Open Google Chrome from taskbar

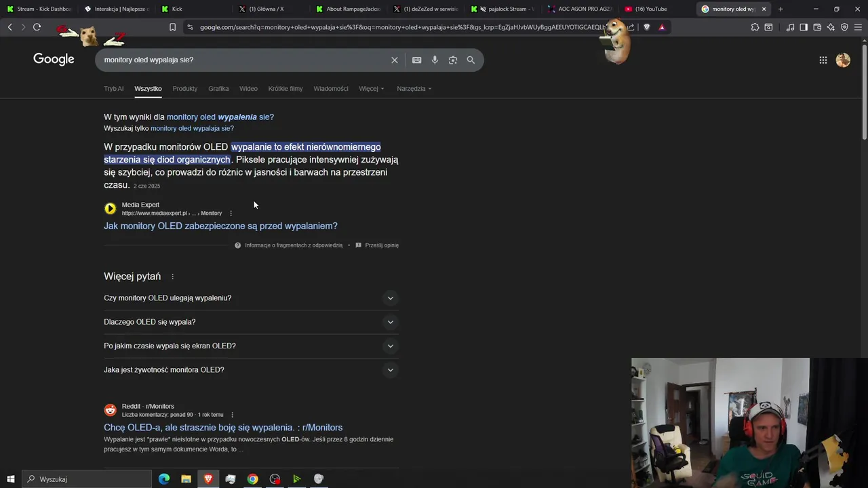click(252, 479)
